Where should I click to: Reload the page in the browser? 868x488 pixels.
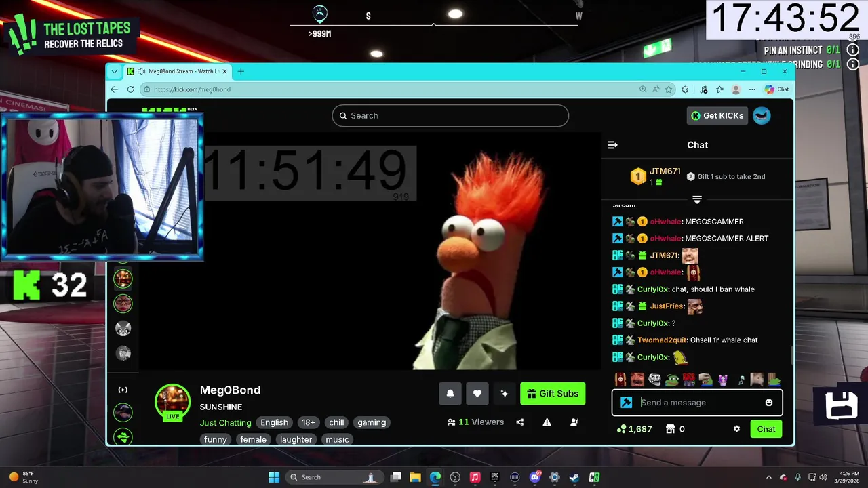(x=130, y=89)
